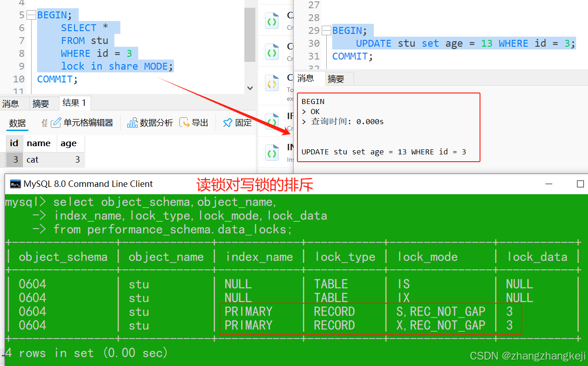Click the IX lock_mode value
588x366 pixels.
(404, 298)
